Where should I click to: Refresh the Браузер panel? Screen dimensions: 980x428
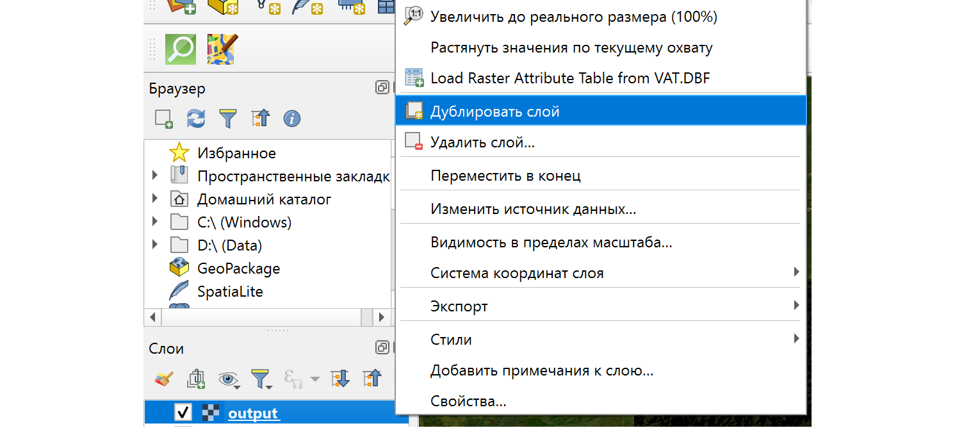pyautogui.click(x=196, y=119)
